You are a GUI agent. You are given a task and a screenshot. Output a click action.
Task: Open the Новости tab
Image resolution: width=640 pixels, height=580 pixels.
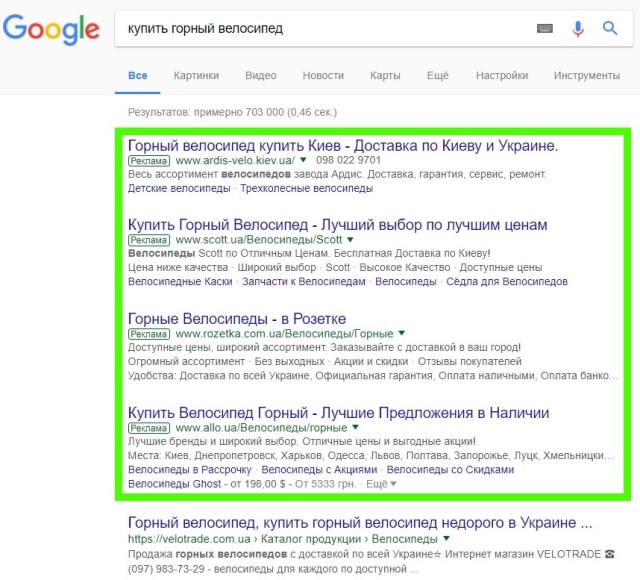point(323,76)
